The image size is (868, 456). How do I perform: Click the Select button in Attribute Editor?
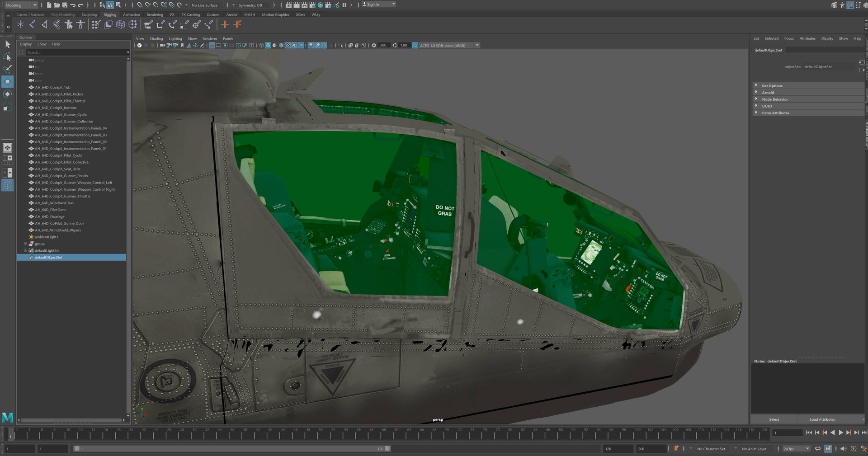click(x=774, y=419)
